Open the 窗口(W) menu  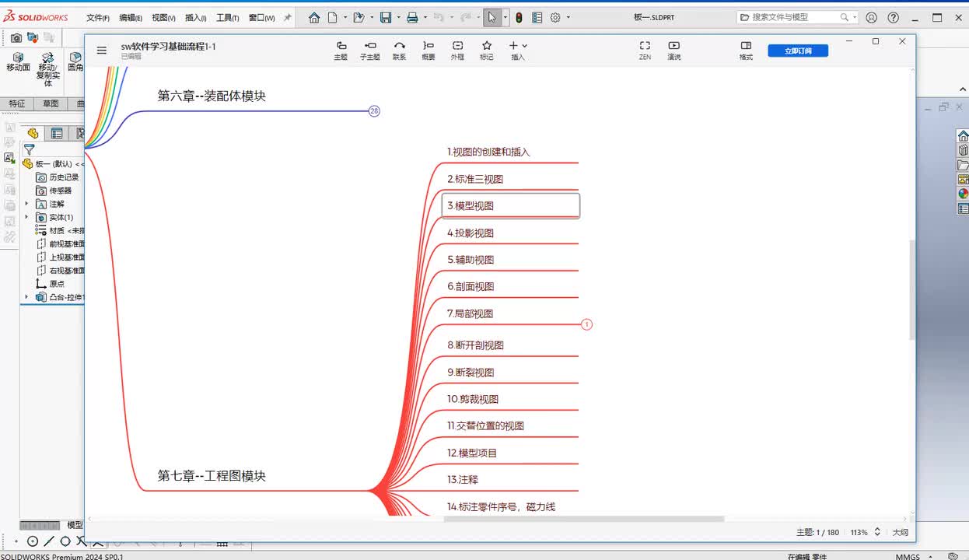tap(261, 17)
